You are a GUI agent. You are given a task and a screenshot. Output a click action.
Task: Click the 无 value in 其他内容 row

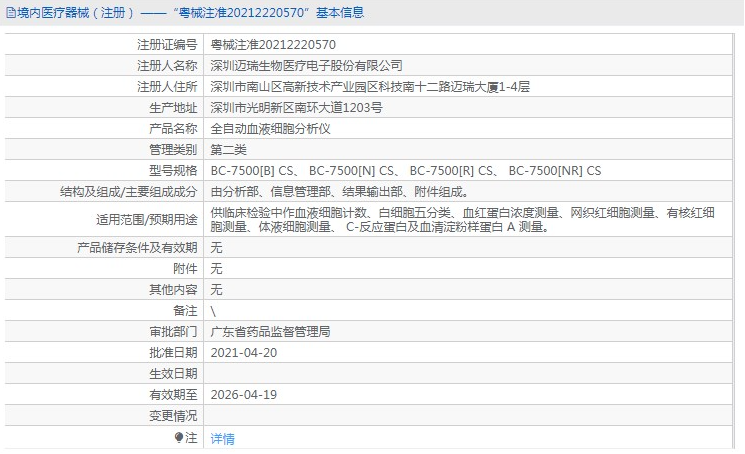pyautogui.click(x=216, y=290)
